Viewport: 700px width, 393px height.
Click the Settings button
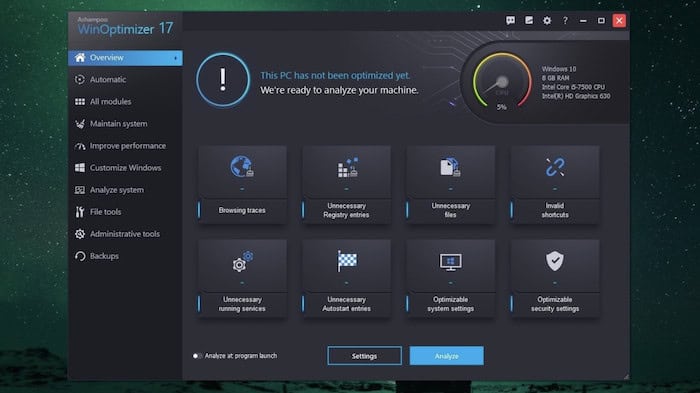[x=364, y=356]
